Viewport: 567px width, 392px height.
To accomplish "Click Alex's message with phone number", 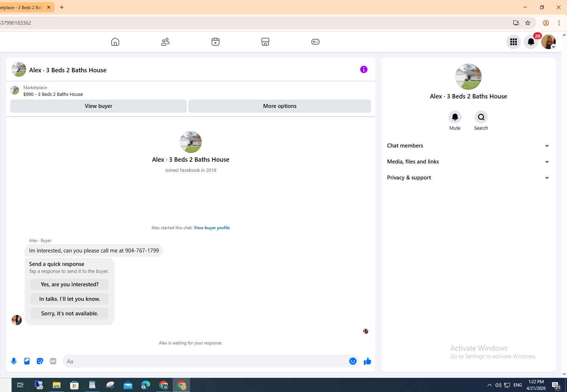I will [94, 251].
